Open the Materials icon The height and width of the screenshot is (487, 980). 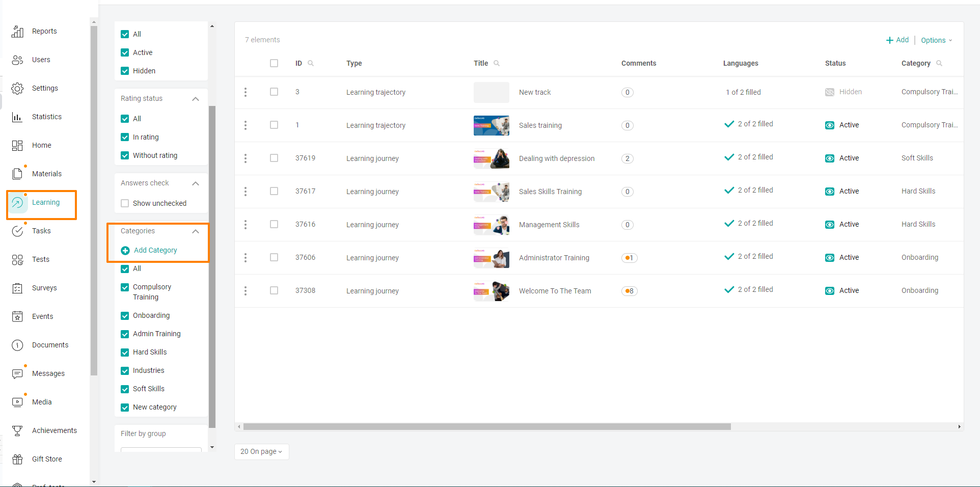coord(17,174)
